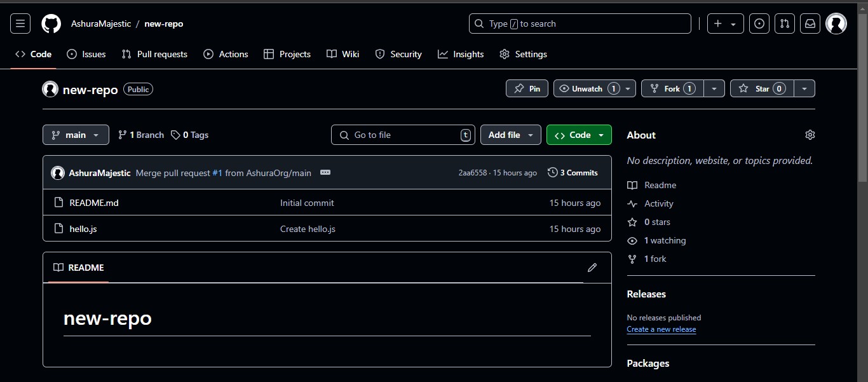
Task: Open the Projects tab
Action: coord(287,54)
